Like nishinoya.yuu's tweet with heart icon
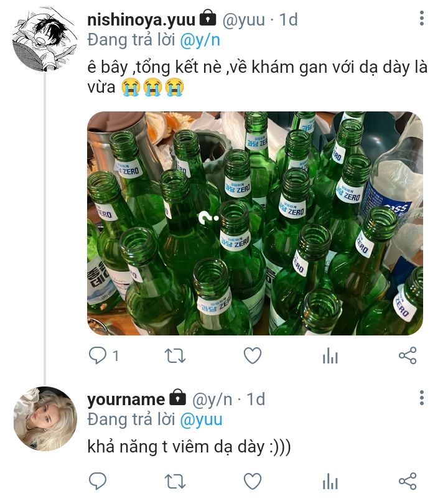Viewport: 448px width, 501px height. click(253, 355)
